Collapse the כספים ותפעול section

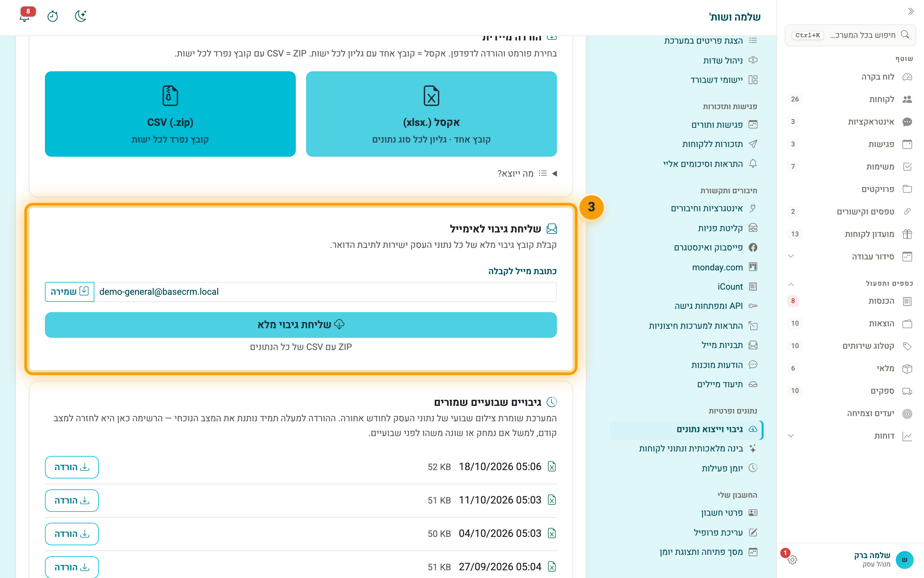(791, 284)
